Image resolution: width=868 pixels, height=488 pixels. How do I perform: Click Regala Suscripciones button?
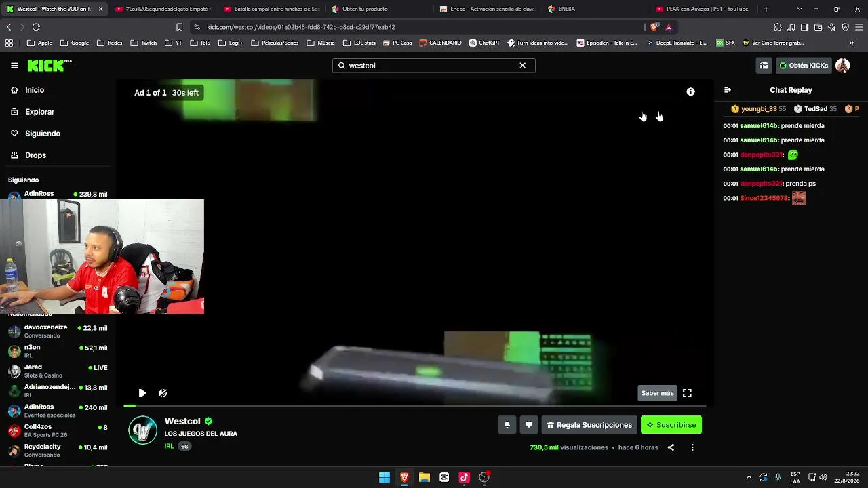point(589,425)
